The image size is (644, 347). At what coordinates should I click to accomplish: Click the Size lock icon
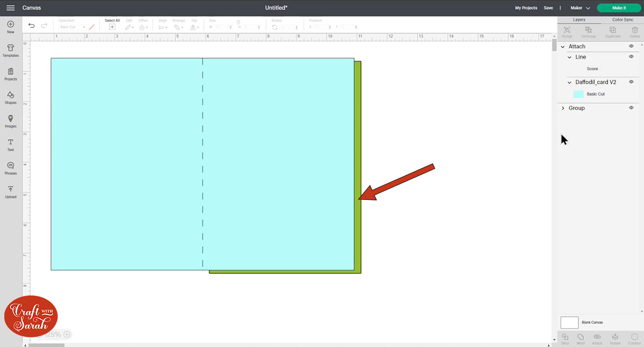(238, 22)
